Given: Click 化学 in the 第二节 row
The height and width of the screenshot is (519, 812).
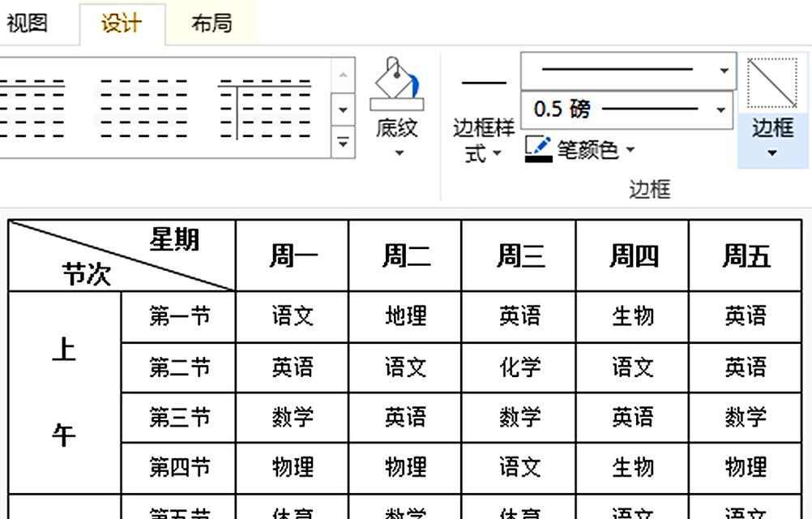Looking at the screenshot, I should coord(520,367).
